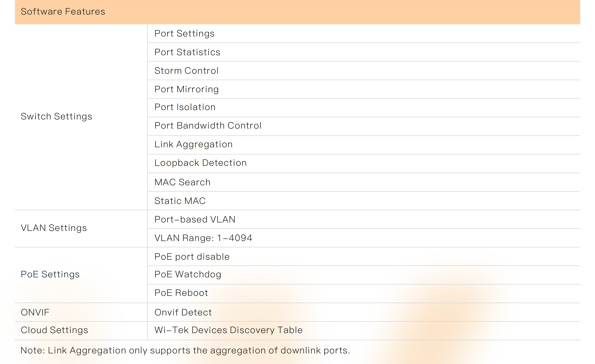Select the Port Mirroring row
This screenshot has width=595, height=364.
pyautogui.click(x=186, y=89)
